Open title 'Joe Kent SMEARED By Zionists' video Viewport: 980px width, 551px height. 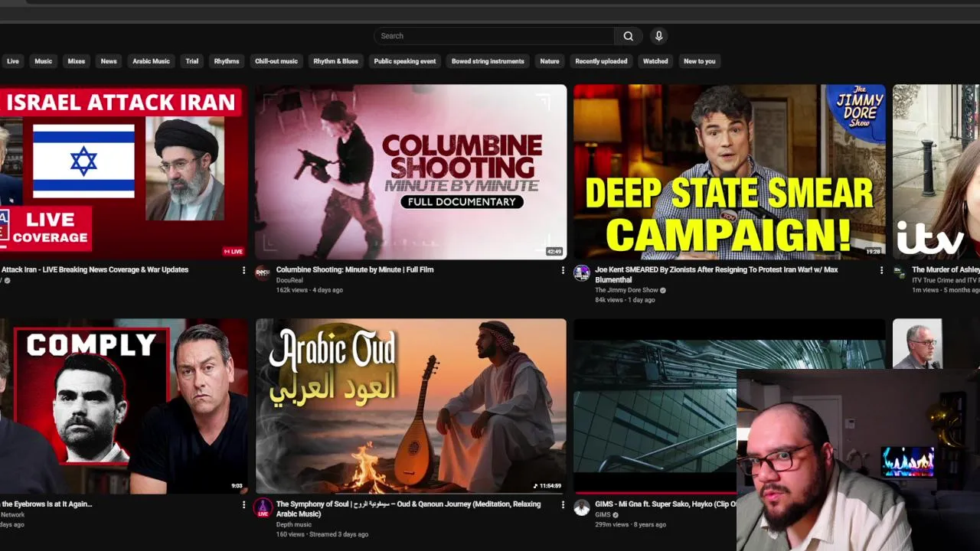(717, 275)
